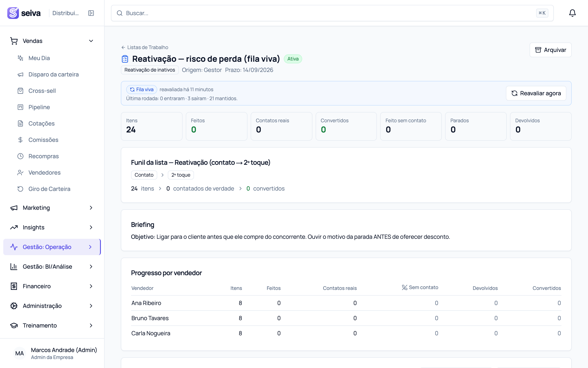
Task: Collapse the sidebar panel icon
Action: tap(91, 13)
